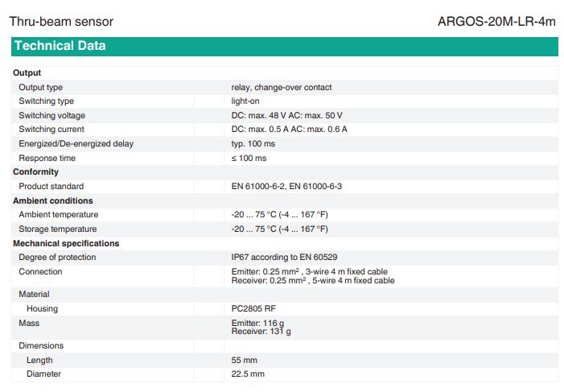Screen dimensions: 564x392
Task: Click the ARGOS-20M-LR-4m model title
Action: (x=496, y=22)
